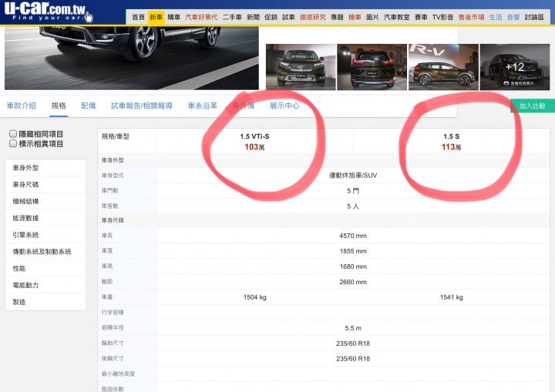The width and height of the screenshot is (555, 392).
Task: Switch to the 規格 tab
Action: [x=59, y=106]
